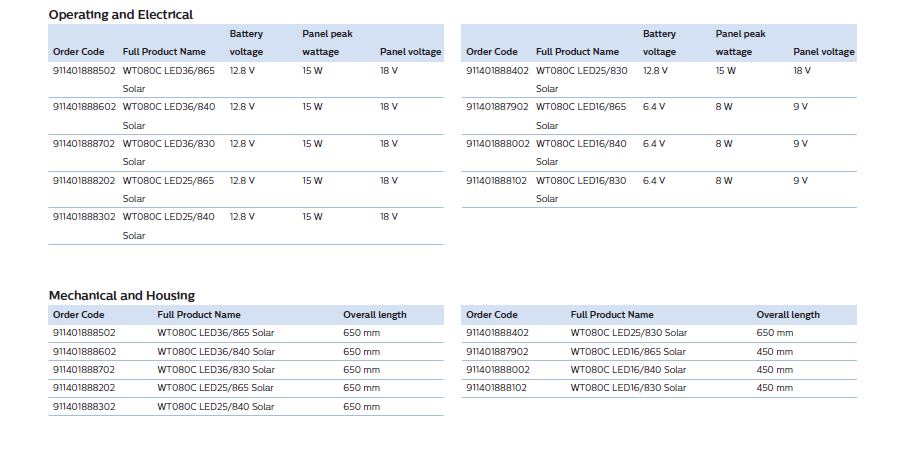This screenshot has width=905, height=451.
Task: Select order code 911401888502 in electrical table
Action: [x=84, y=70]
